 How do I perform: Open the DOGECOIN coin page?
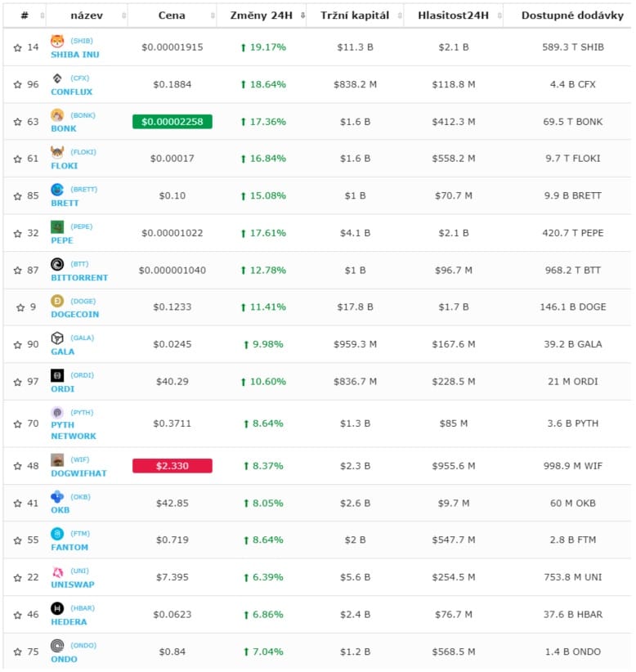(75, 314)
